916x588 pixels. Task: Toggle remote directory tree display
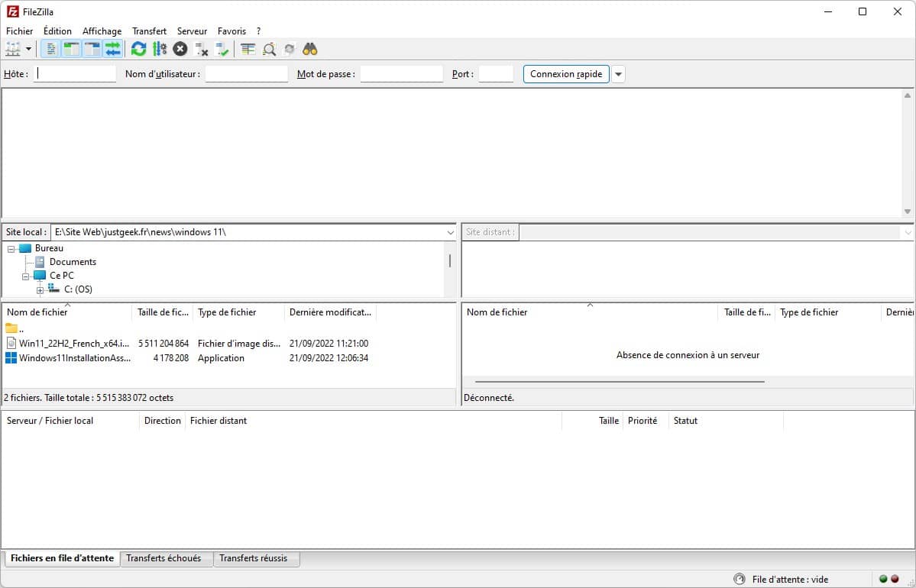[x=92, y=49]
